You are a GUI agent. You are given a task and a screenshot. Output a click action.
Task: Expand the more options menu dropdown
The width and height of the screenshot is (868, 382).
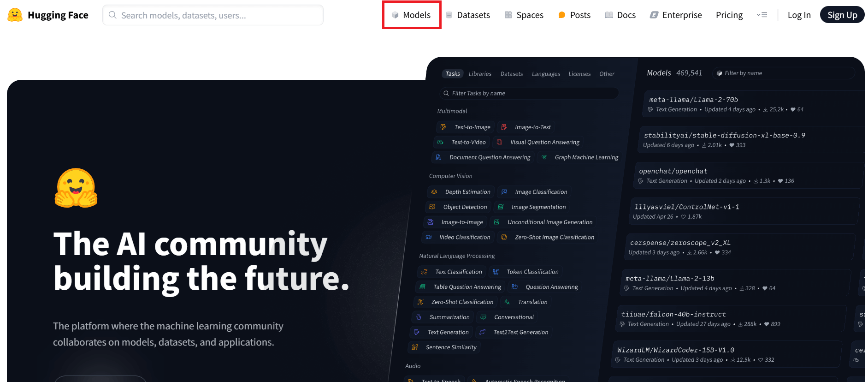coord(762,15)
